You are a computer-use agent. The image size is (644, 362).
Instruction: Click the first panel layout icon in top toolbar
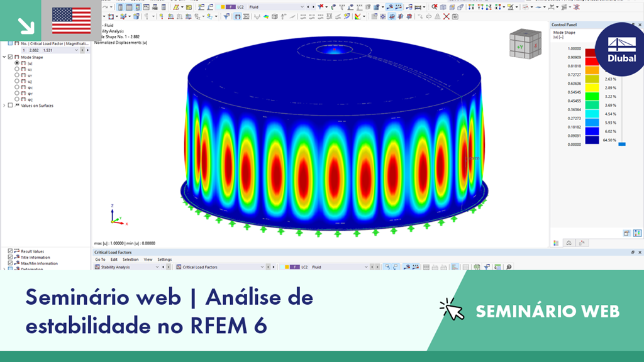(120, 7)
